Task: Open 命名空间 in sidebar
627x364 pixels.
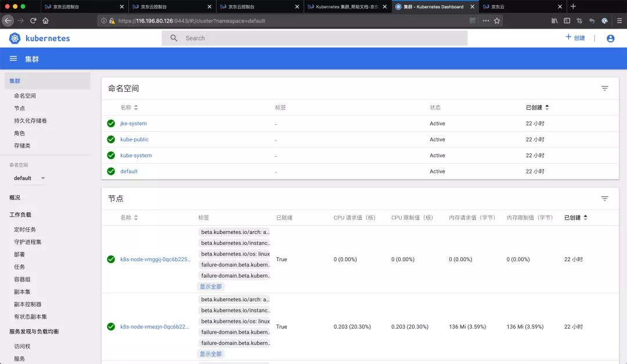Action: [x=25, y=96]
